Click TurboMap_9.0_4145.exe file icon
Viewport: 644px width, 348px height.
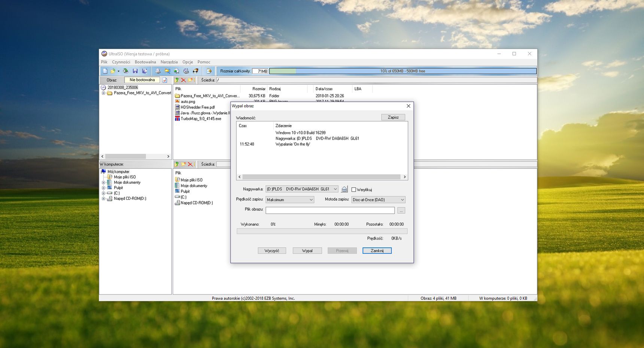[x=177, y=119]
